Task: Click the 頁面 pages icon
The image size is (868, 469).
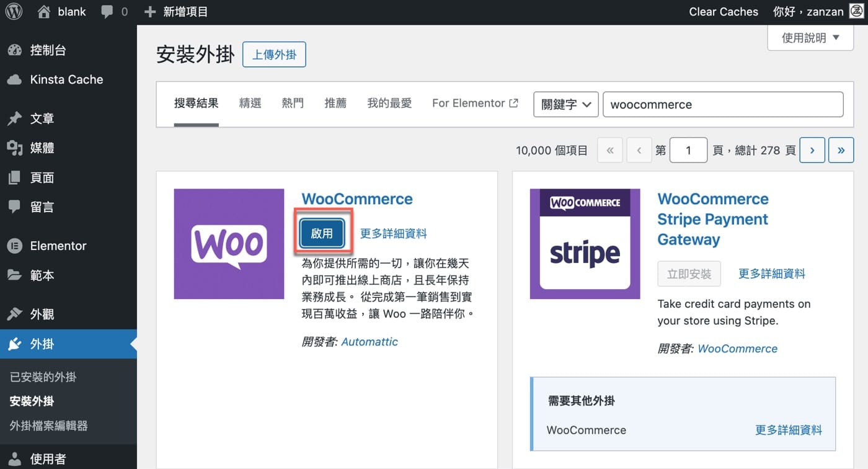Action: coord(14,177)
